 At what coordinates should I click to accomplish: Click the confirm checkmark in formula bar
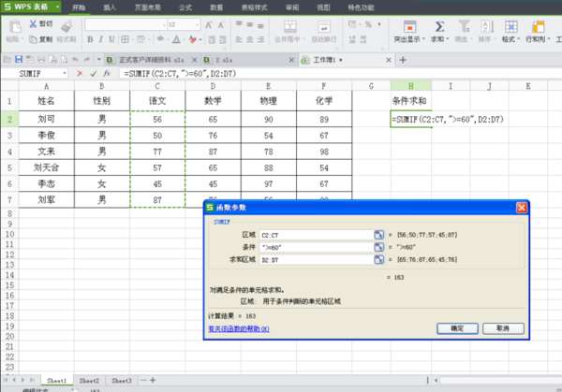(94, 73)
